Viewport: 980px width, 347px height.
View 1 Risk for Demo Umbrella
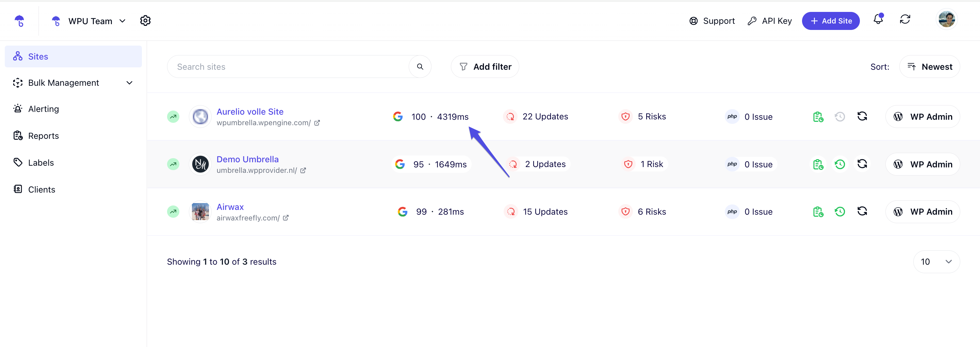(644, 164)
